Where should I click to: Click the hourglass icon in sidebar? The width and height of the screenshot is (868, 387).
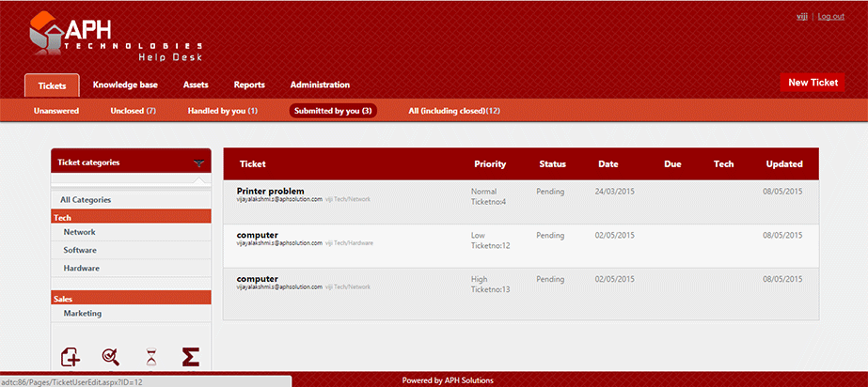point(150,357)
